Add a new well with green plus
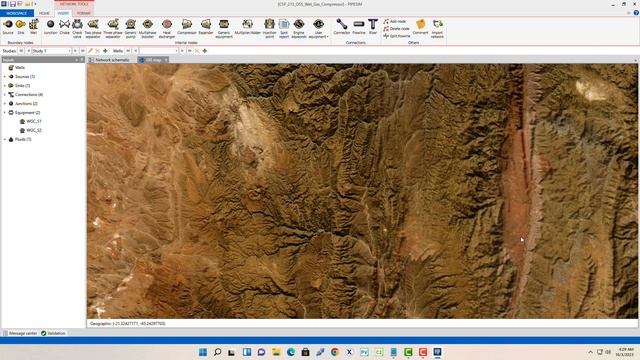The image size is (640, 360). tap(205, 51)
